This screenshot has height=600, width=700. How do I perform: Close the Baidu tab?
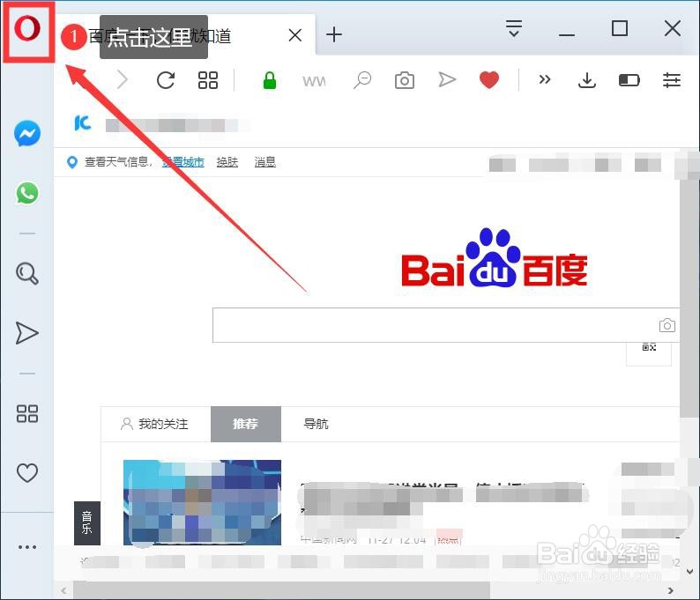(295, 34)
